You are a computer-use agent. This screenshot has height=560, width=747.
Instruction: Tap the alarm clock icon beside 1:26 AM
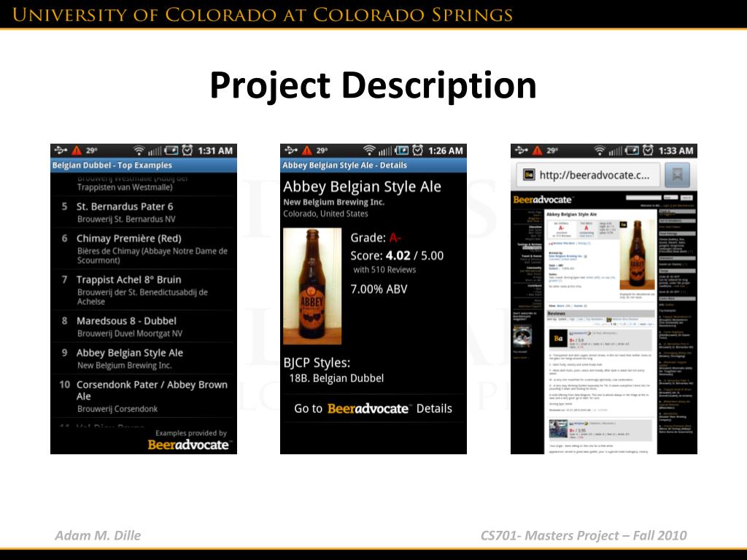(x=418, y=150)
